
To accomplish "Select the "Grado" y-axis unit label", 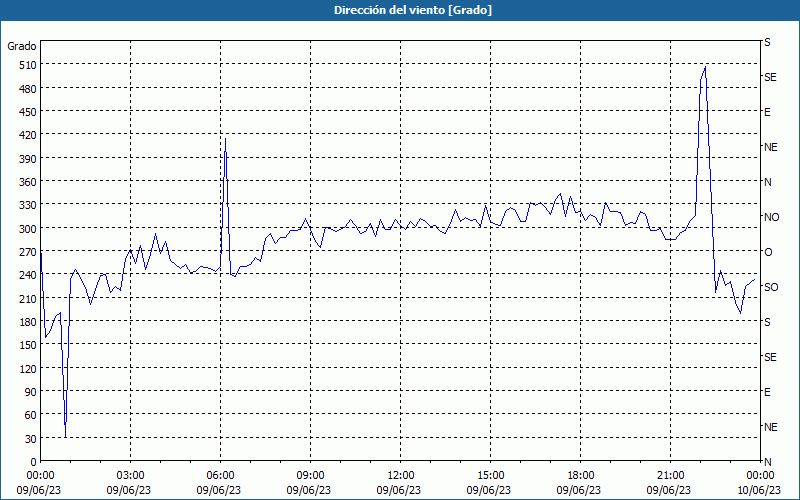I will click(22, 46).
